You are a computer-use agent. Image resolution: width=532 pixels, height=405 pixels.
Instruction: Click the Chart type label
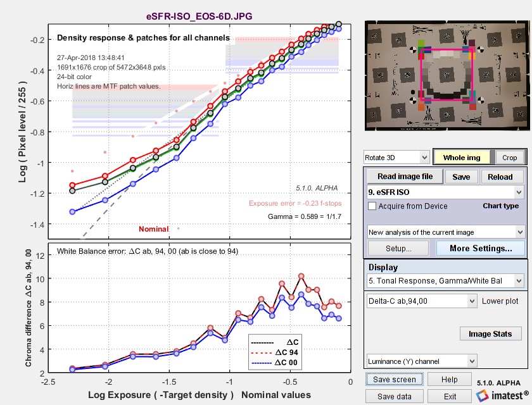pos(501,206)
